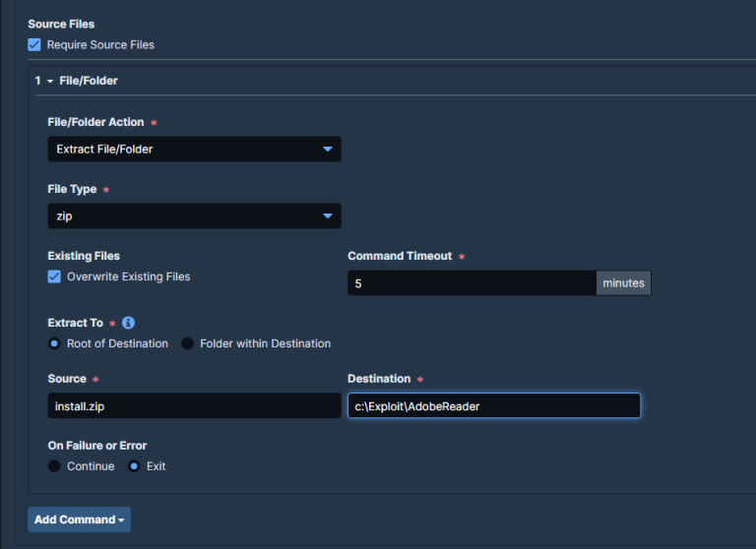756x549 pixels.
Task: Select Exit on failure radio button
Action: 134,465
